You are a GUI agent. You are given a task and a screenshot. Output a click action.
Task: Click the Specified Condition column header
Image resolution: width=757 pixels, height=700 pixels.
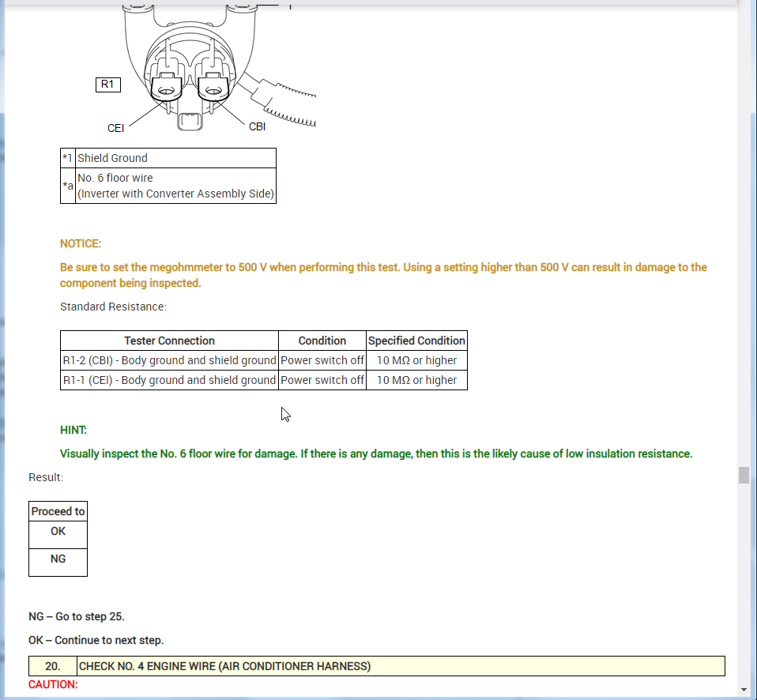point(416,341)
